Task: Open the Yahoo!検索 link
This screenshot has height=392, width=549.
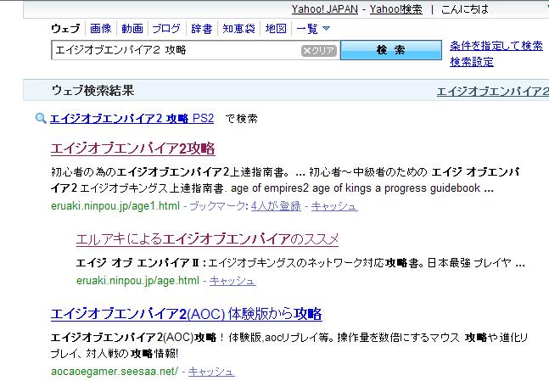Action: (396, 9)
